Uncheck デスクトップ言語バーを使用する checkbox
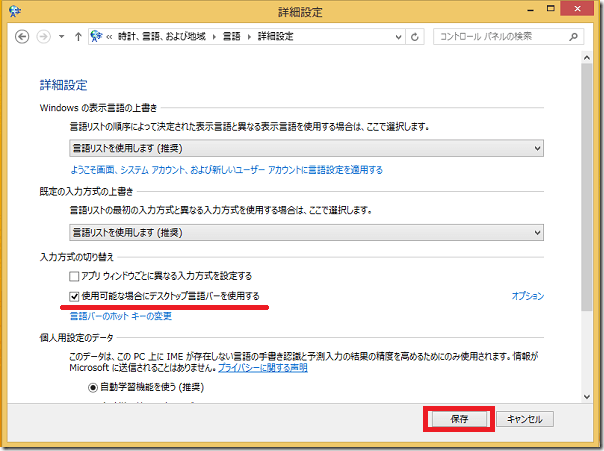The height and width of the screenshot is (451, 604). coord(73,296)
